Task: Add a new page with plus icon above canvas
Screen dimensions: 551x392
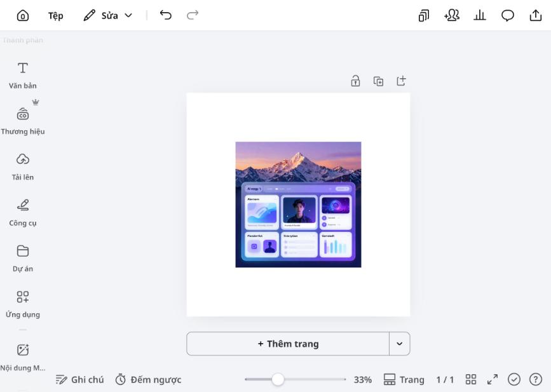Action: point(401,81)
